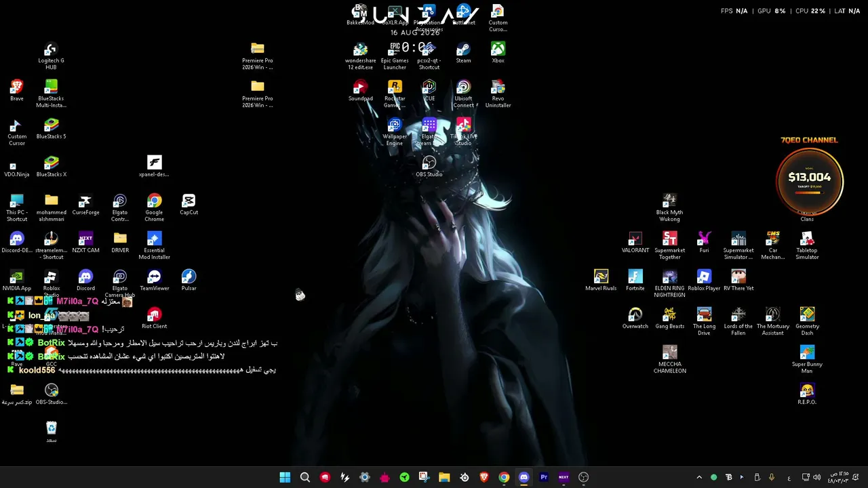The image size is (868, 488).
Task: Launch the Riot Client desktop shortcut
Action: tap(154, 319)
